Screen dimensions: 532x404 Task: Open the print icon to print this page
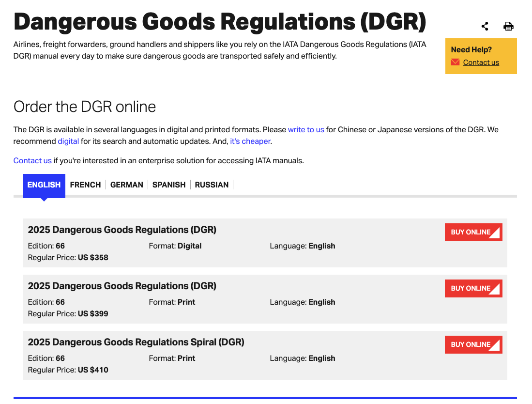pyautogui.click(x=508, y=26)
